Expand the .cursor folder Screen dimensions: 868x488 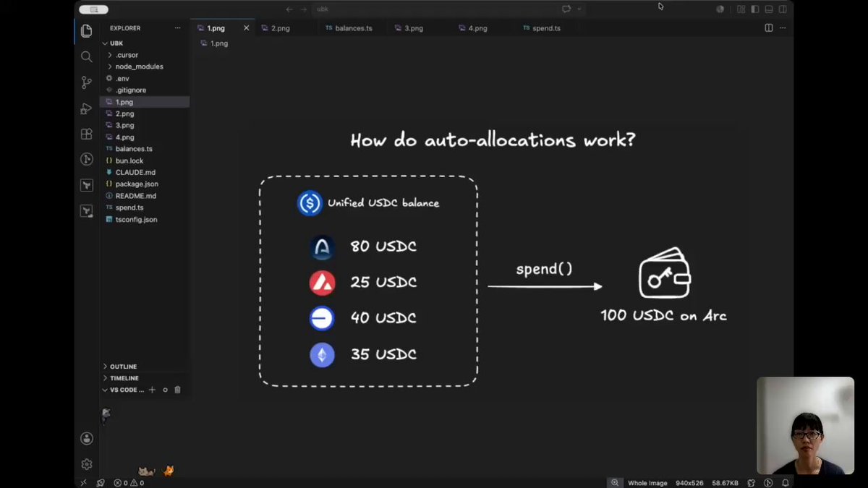click(x=145, y=55)
